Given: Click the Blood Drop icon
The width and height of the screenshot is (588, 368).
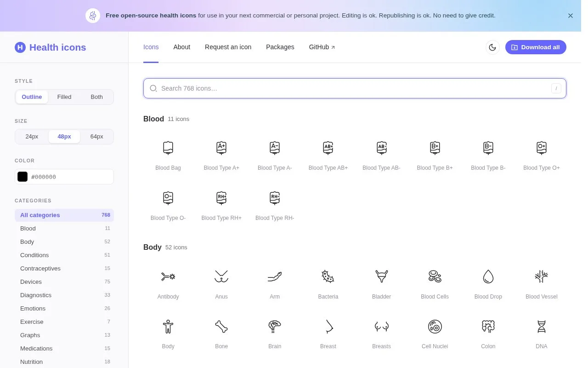Looking at the screenshot, I should point(488,276).
